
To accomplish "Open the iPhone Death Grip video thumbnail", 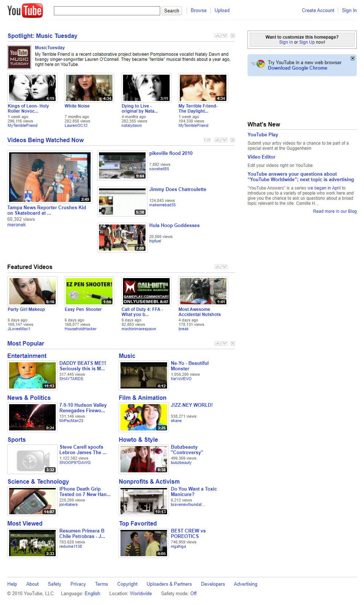I will tap(32, 501).
